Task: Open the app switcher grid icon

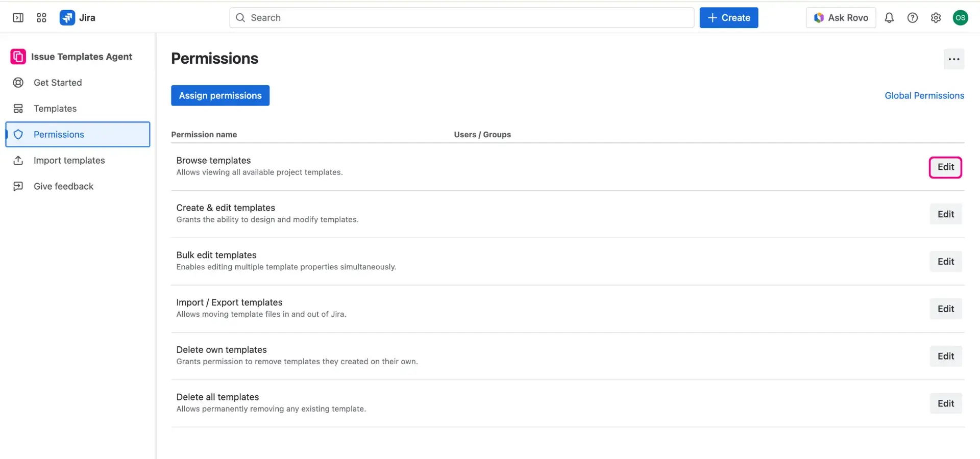Action: click(41, 17)
